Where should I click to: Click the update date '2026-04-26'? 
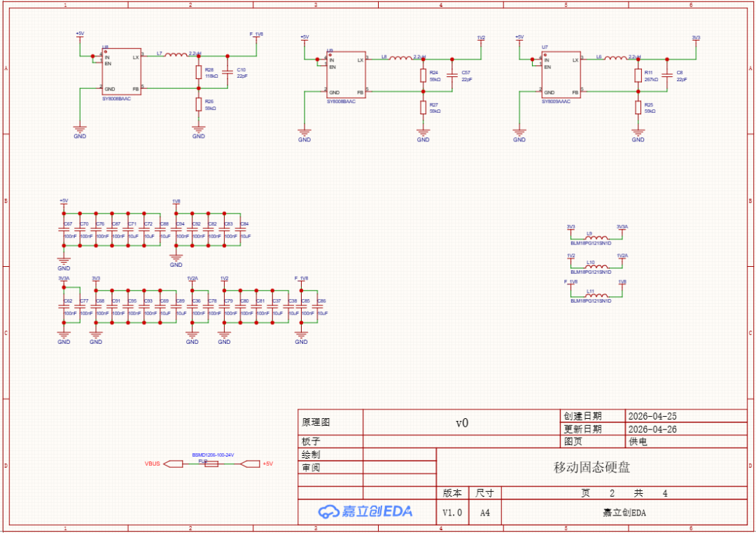(652, 429)
